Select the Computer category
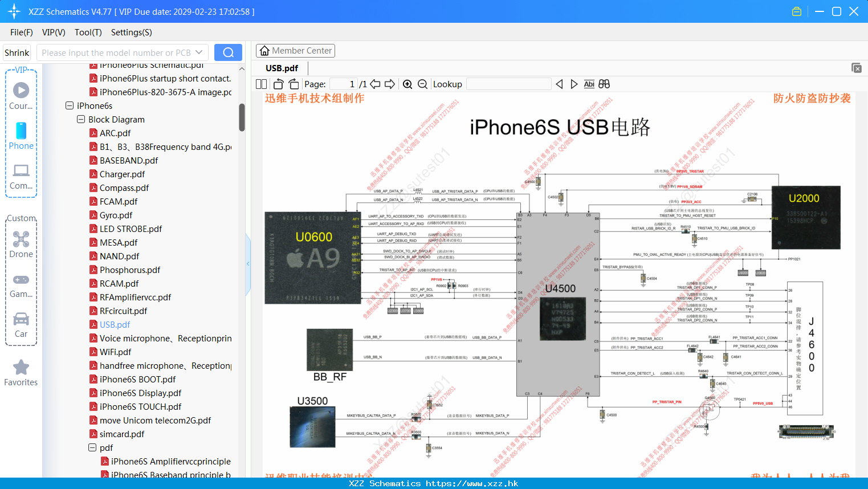This screenshot has width=868, height=489. coord(21,177)
